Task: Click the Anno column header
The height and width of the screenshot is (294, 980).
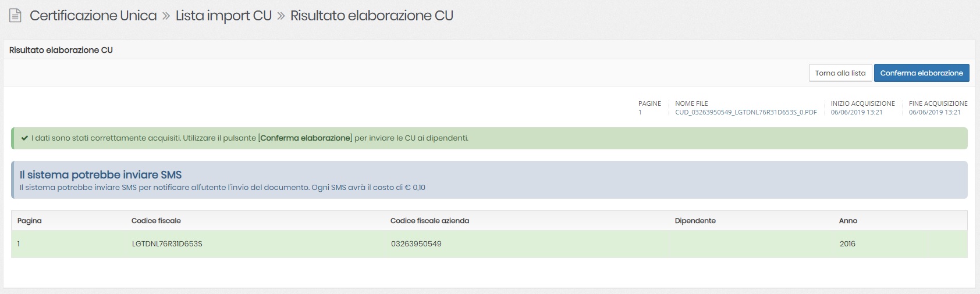Action: tap(848, 221)
